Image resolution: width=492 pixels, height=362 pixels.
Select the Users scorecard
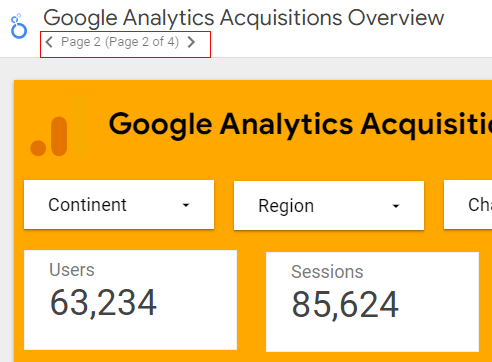130,300
